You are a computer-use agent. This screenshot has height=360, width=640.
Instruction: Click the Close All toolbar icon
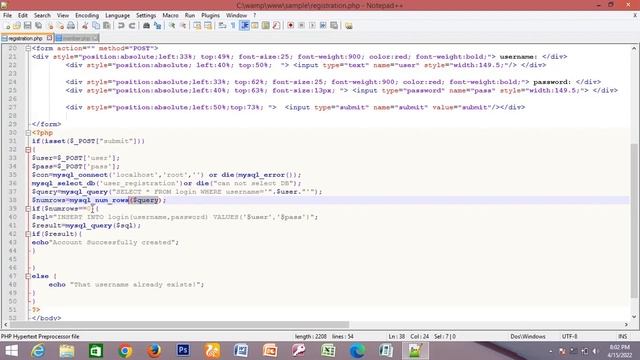(60, 26)
